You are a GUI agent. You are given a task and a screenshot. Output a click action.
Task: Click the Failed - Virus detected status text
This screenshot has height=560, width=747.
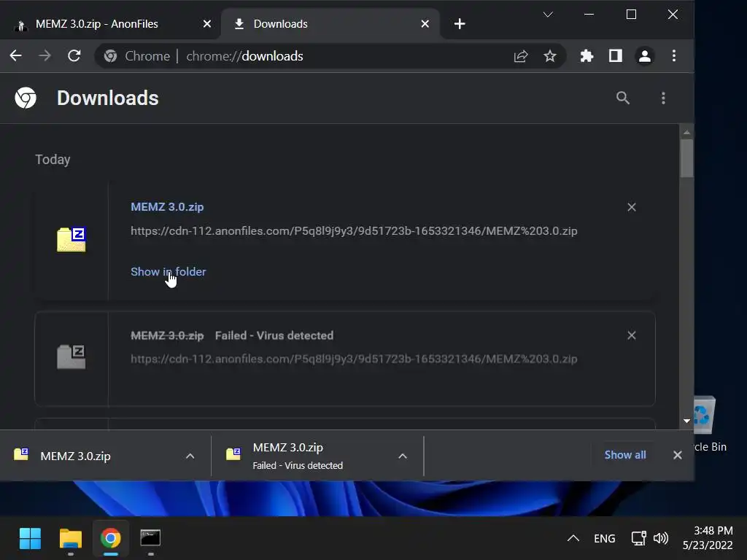click(274, 335)
